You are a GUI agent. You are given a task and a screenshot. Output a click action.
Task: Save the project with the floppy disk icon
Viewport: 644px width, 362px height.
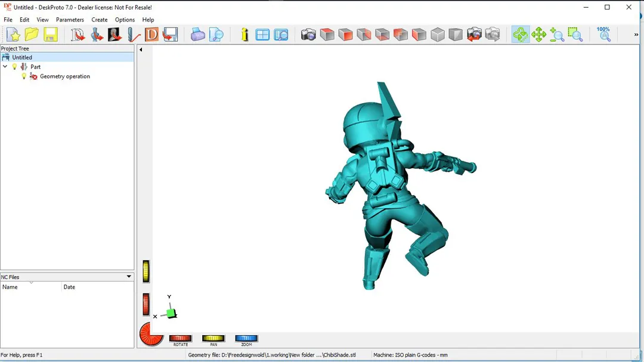(50, 35)
